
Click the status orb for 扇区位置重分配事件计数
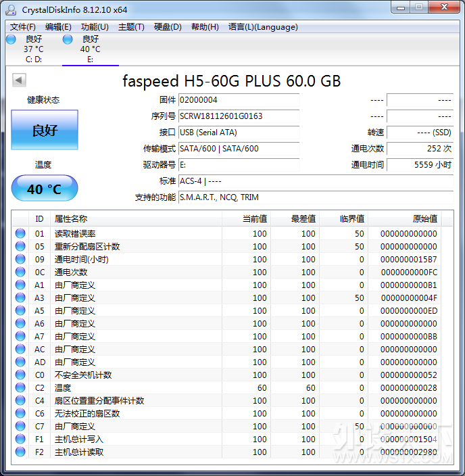tap(20, 400)
